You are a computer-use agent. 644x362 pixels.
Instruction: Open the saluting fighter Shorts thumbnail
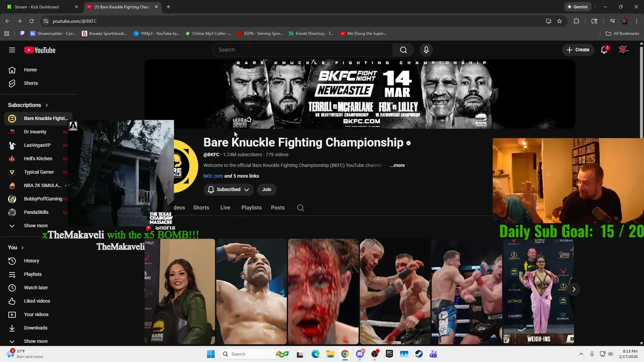[x=252, y=292]
